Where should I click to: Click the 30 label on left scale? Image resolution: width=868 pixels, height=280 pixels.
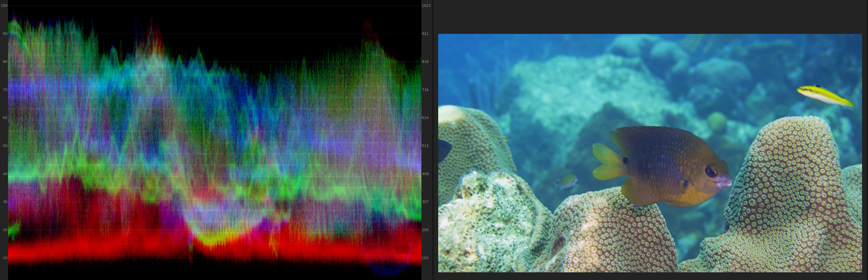tap(5, 202)
